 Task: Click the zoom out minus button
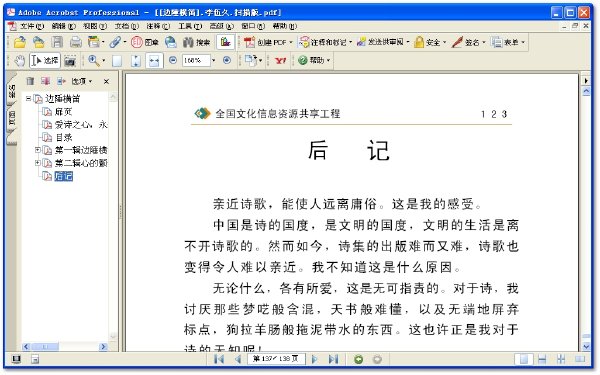[x=173, y=60]
